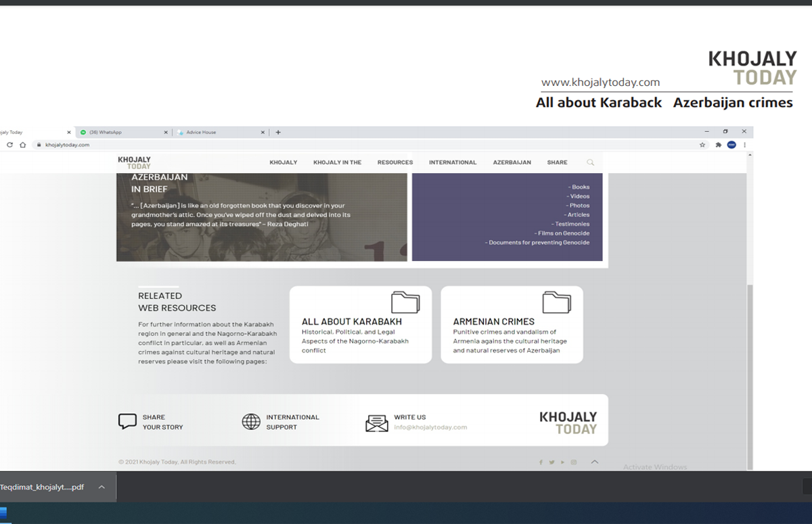Expand the download options chevron for Teqdimat PDF
Image resolution: width=812 pixels, height=524 pixels.
pyautogui.click(x=101, y=487)
